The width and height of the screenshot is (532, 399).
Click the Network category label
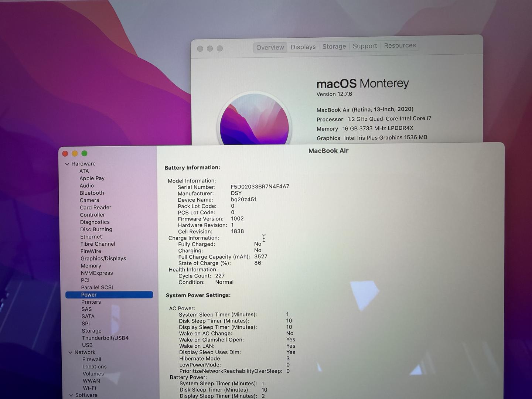click(85, 352)
